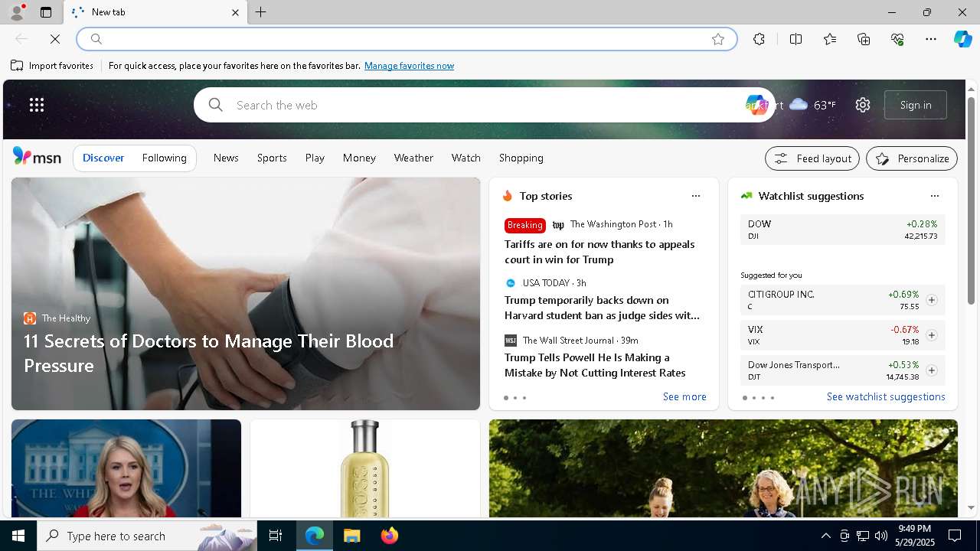Open the DOW index row
Screen dimensions: 980x551
click(843, 230)
